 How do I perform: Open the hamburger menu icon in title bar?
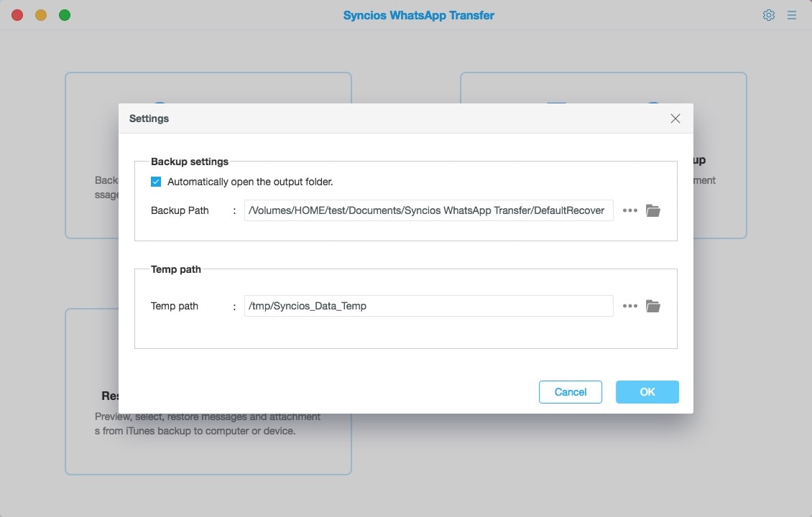tap(791, 15)
